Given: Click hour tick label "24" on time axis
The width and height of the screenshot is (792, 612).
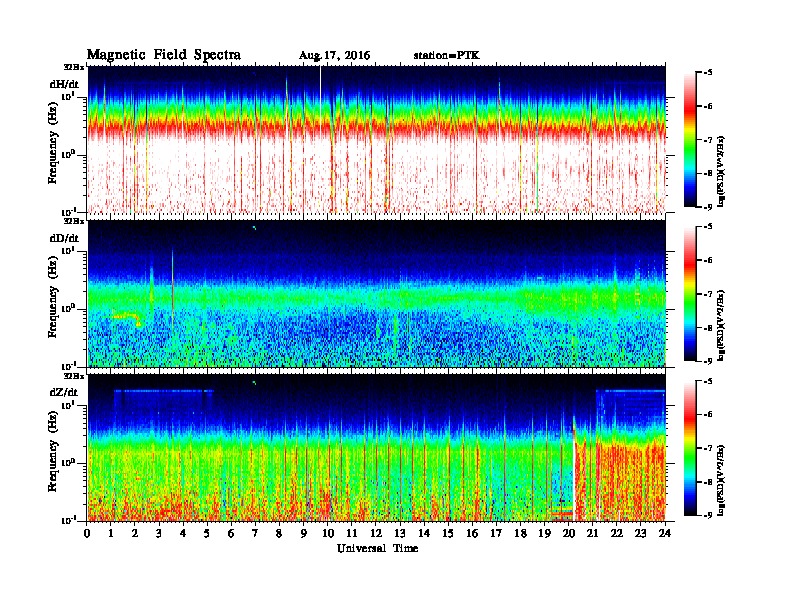Looking at the screenshot, I should [x=665, y=533].
